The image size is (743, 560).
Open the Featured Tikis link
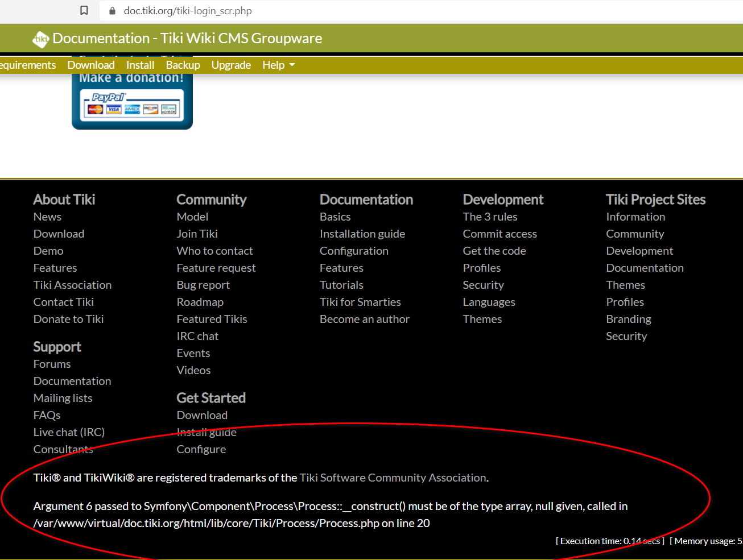pos(212,319)
